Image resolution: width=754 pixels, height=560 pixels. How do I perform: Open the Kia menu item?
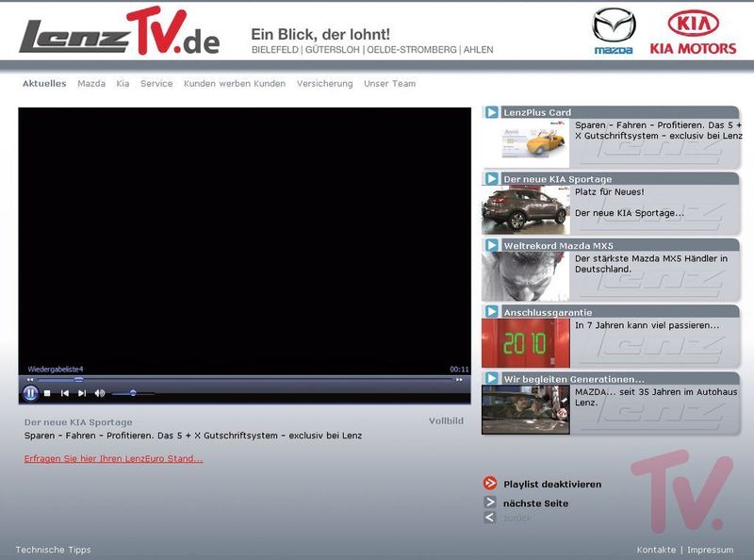click(123, 83)
